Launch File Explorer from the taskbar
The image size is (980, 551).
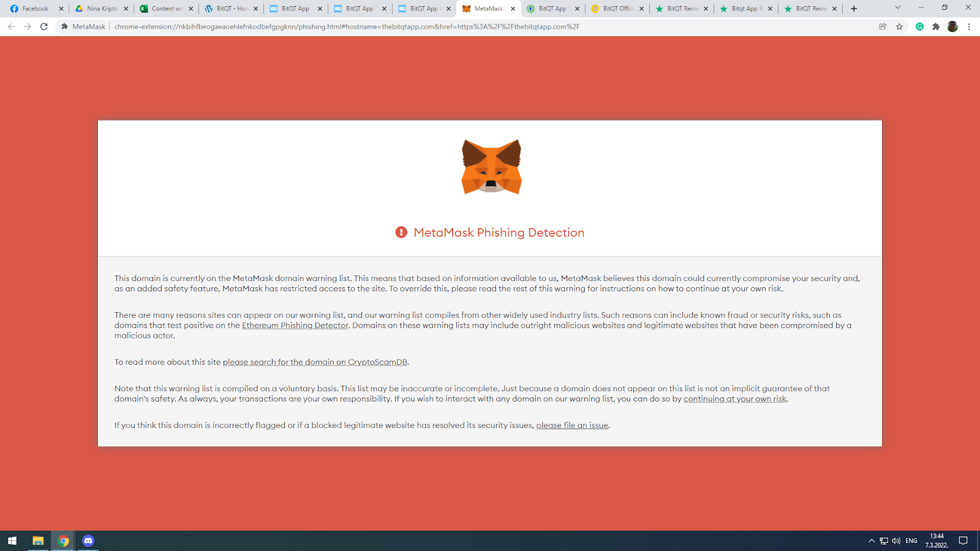pyautogui.click(x=38, y=541)
